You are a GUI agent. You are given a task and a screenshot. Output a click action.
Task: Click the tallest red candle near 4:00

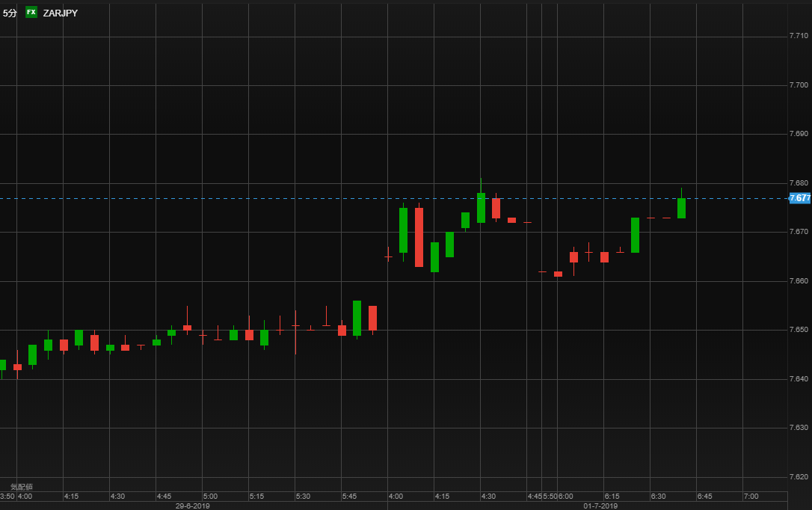[x=419, y=237]
